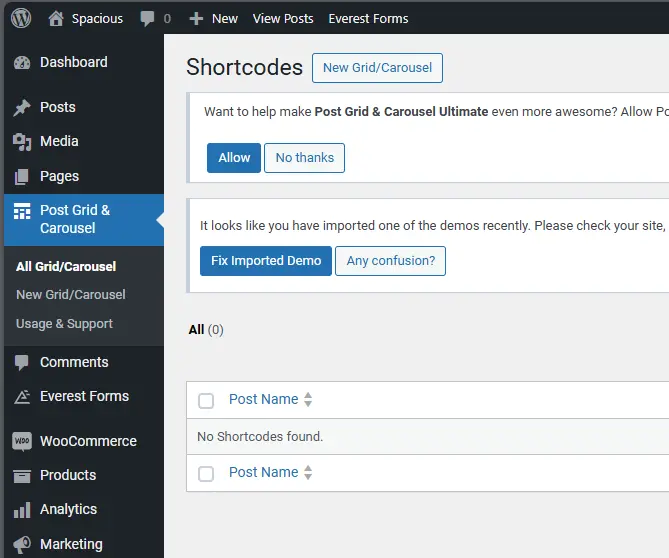Click the Media library icon
The width and height of the screenshot is (669, 558).
(22, 142)
